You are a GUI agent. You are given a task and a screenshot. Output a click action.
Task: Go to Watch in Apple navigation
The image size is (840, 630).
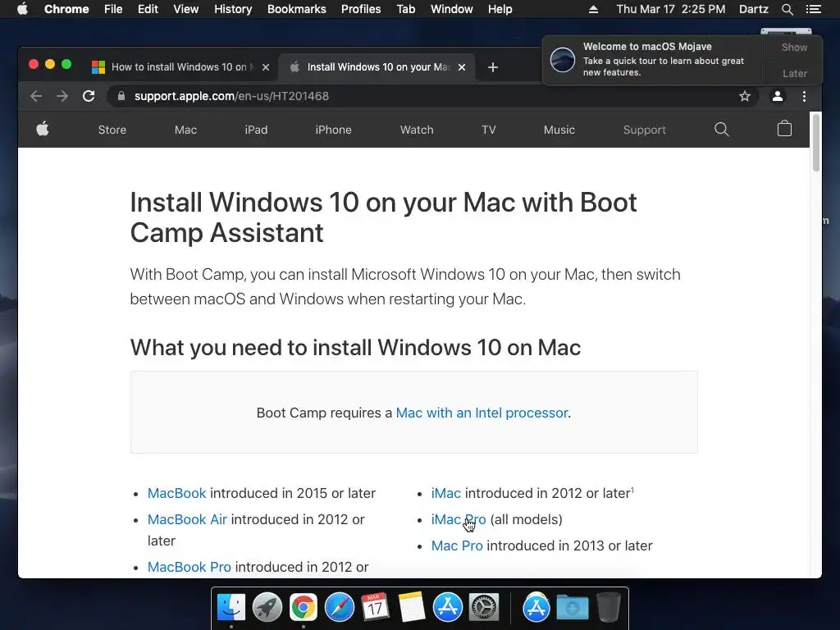click(x=416, y=130)
